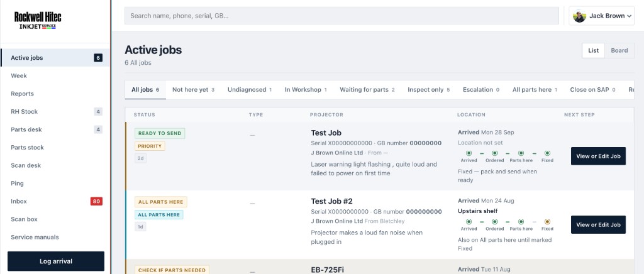Open Parts stock in the sidebar
This screenshot has width=644, height=274.
click(55, 147)
